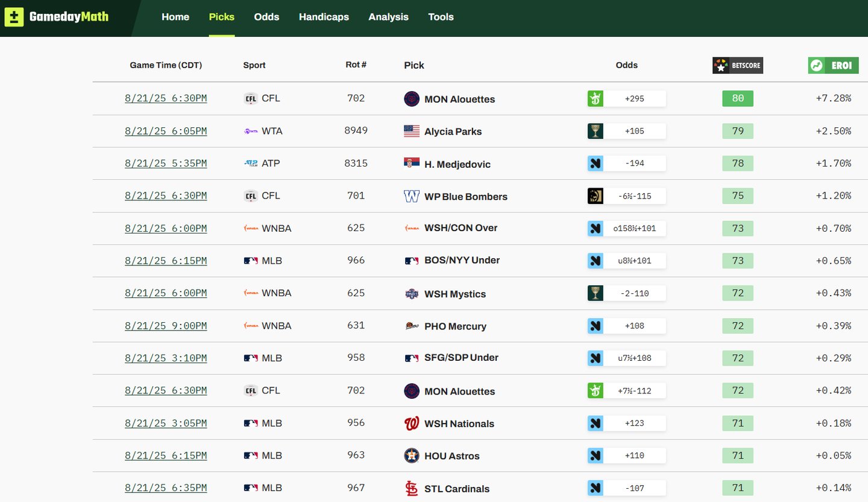Open the 8/21/25 3:05PM game time link

point(166,424)
